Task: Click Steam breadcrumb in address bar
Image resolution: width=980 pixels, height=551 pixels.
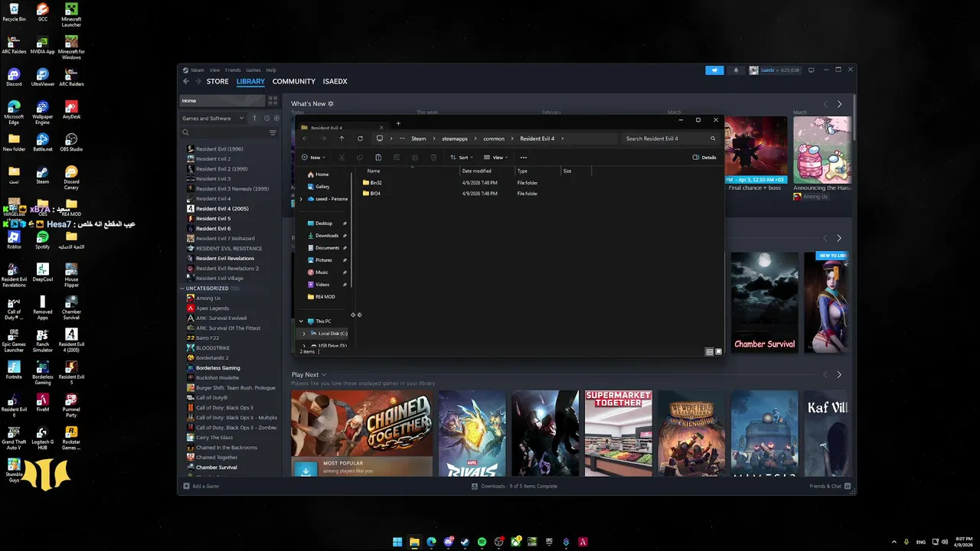Action: pyautogui.click(x=419, y=139)
